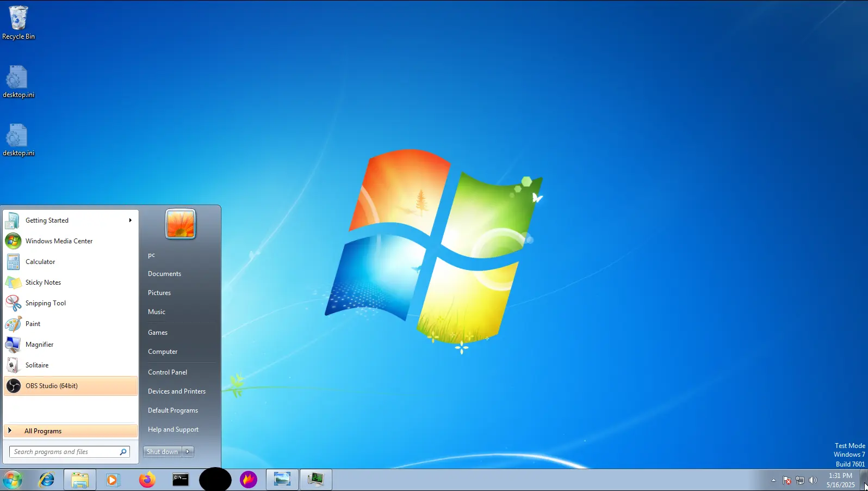Image resolution: width=868 pixels, height=491 pixels.
Task: Open Internet Explorer from taskbar
Action: coord(47,480)
